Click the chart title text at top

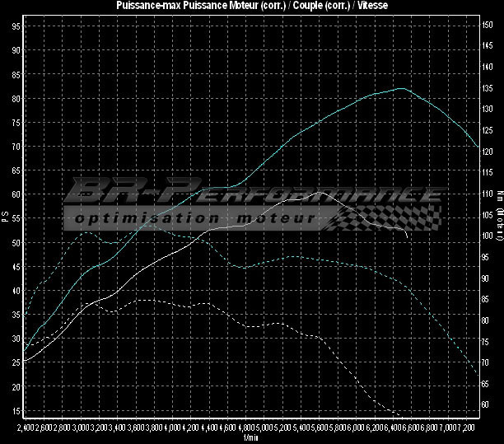[x=251, y=6]
